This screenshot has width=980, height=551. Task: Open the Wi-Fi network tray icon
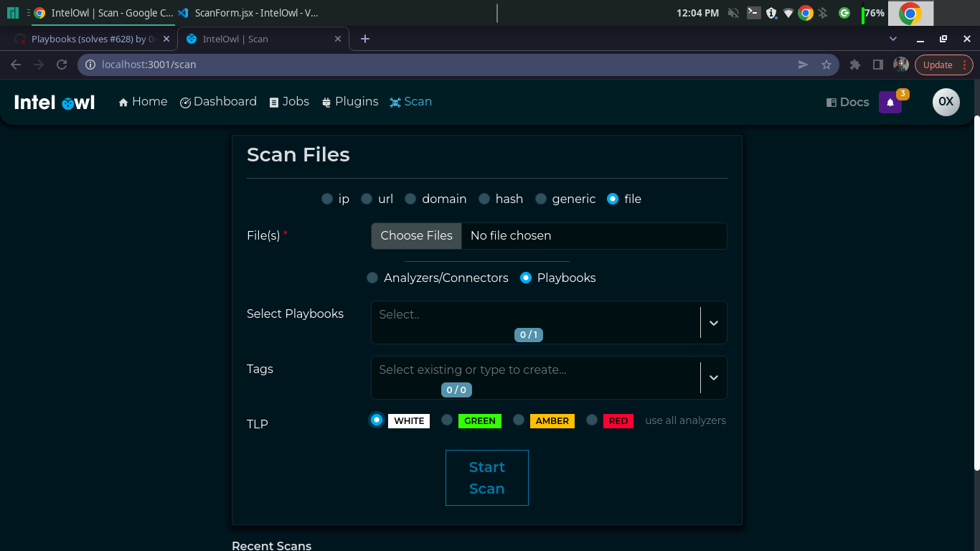tap(788, 13)
